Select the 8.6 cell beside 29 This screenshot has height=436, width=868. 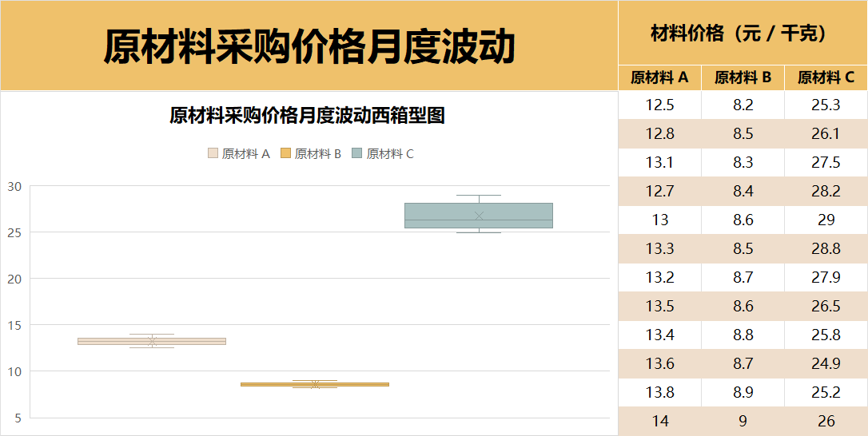(743, 220)
